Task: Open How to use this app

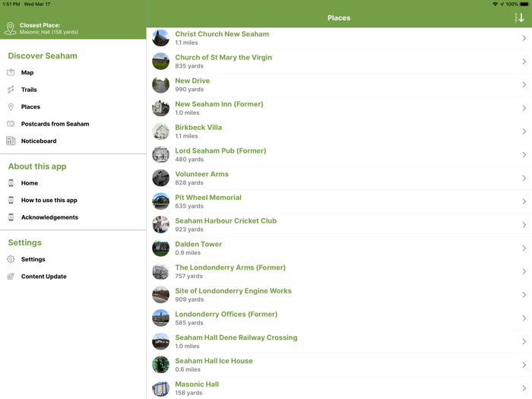Action: (x=49, y=200)
